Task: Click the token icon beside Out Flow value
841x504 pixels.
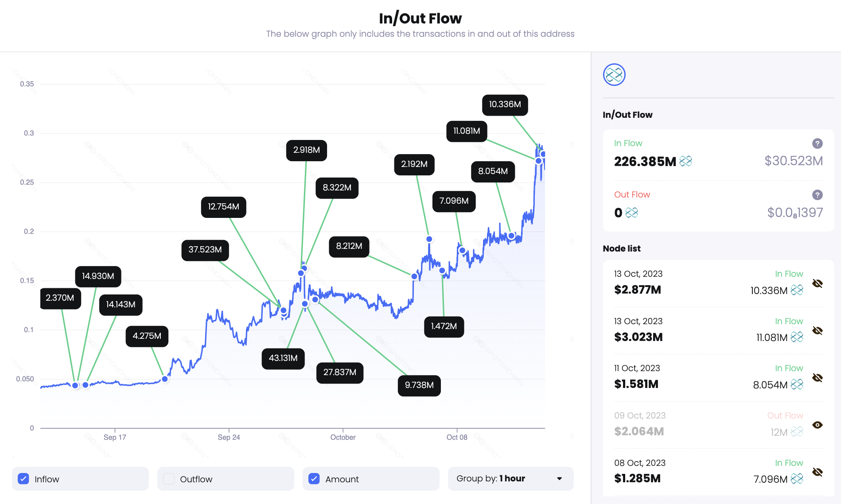Action: click(632, 213)
